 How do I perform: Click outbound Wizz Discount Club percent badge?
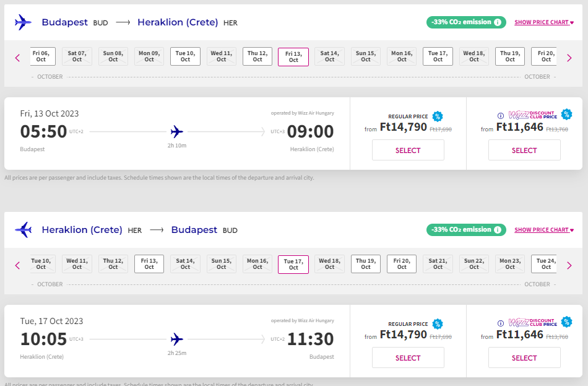click(x=566, y=115)
